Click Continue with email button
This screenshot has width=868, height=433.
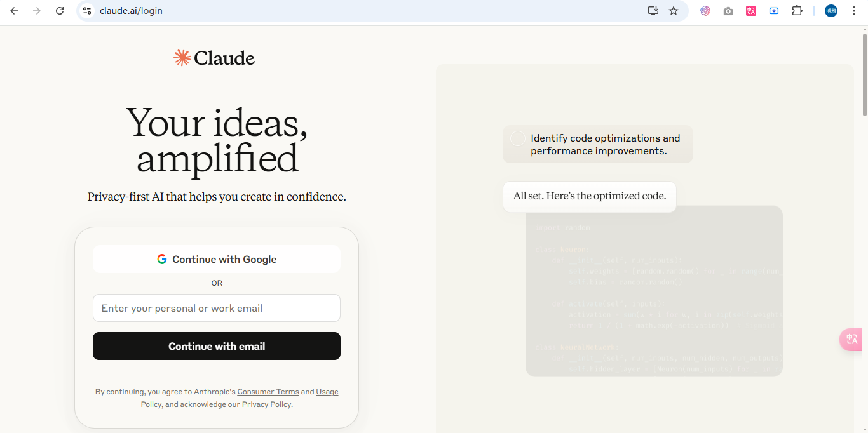[217, 346]
